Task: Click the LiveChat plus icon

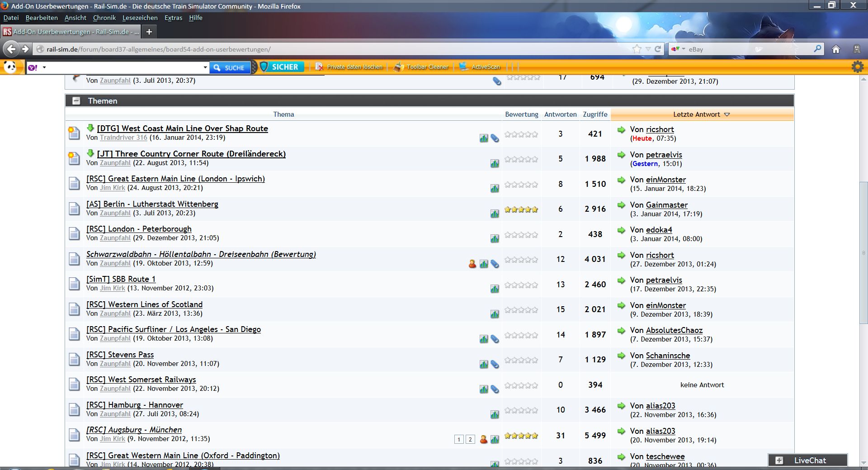Action: point(779,461)
